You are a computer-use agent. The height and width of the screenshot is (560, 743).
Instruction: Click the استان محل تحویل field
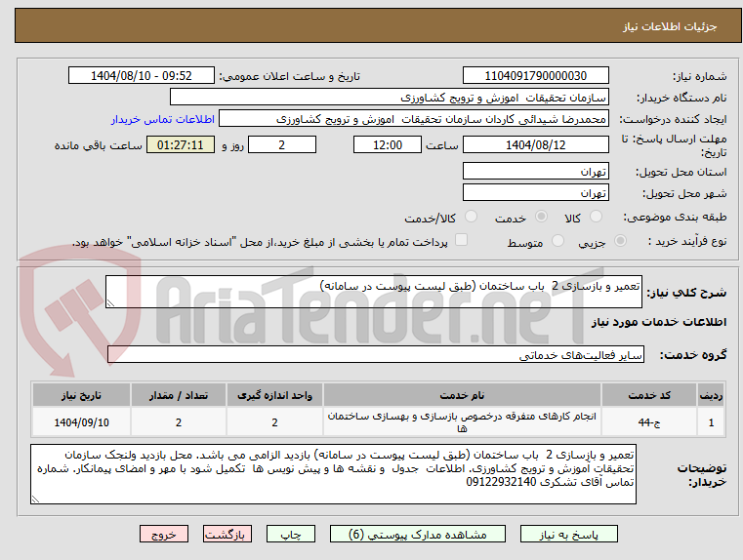coord(535,171)
